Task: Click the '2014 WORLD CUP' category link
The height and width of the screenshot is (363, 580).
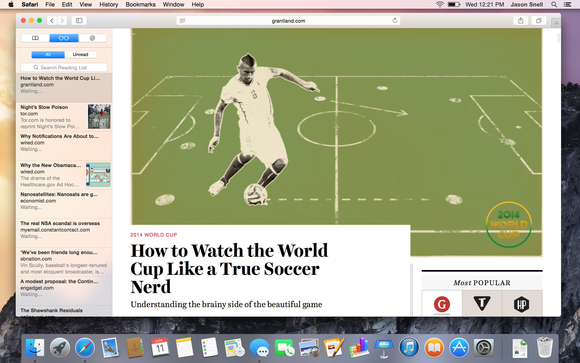Action: click(154, 235)
